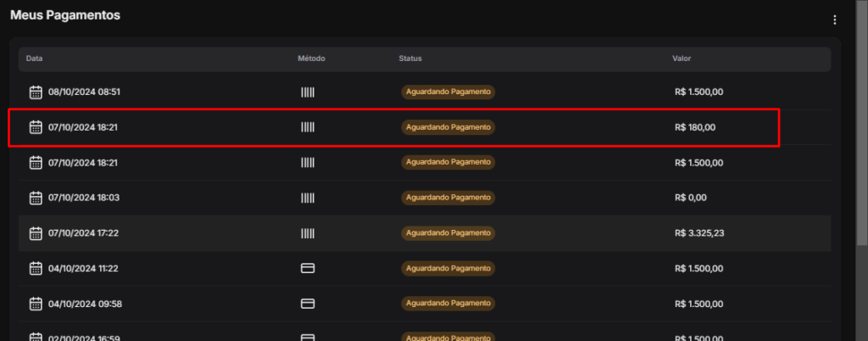Click the Método column header
This screenshot has width=868, height=341.
311,59
